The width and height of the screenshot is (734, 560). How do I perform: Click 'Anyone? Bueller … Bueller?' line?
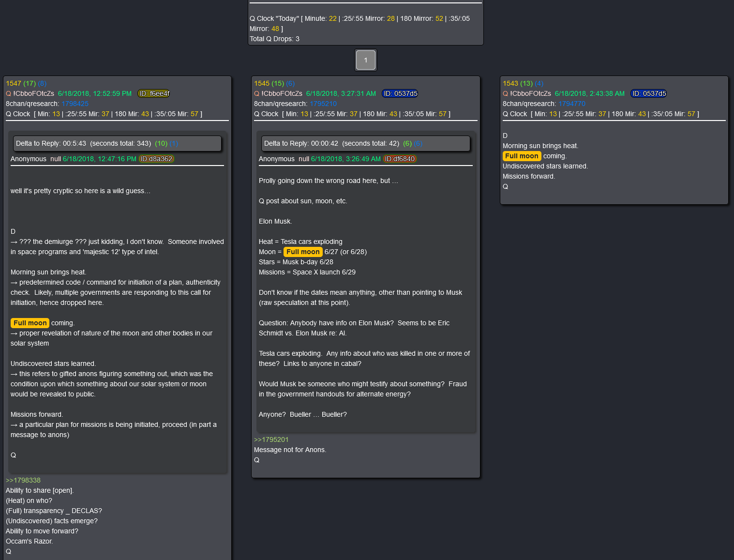tap(303, 414)
